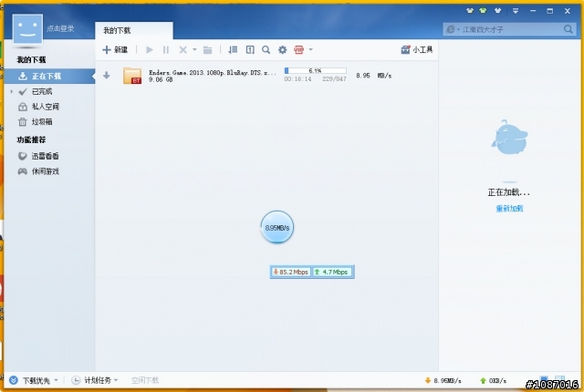Click the 9.06 GB file size text

pos(161,79)
